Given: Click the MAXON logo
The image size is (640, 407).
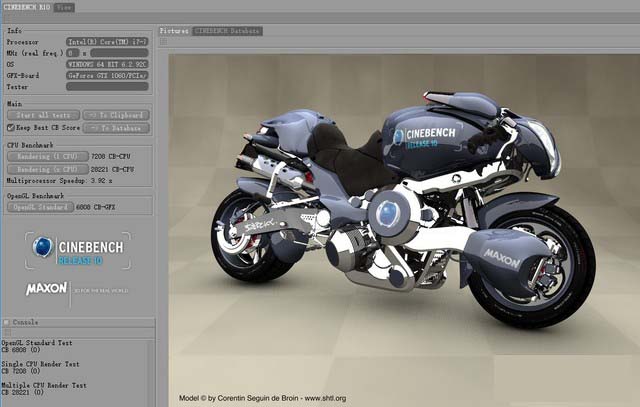Looking at the screenshot, I should (x=46, y=289).
